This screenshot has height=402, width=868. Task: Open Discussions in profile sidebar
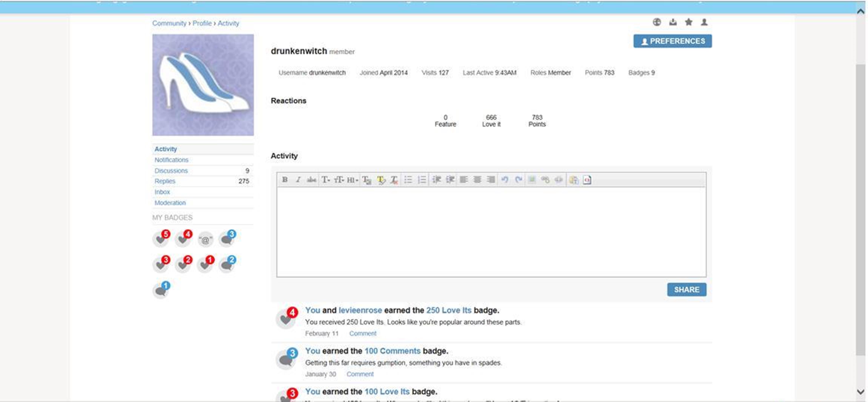[171, 171]
